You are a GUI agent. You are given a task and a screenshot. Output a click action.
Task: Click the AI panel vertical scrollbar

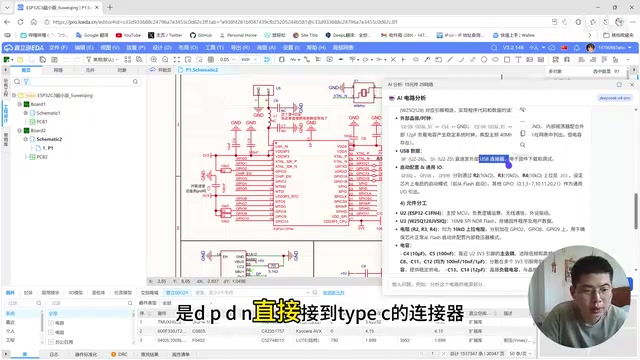(636, 210)
